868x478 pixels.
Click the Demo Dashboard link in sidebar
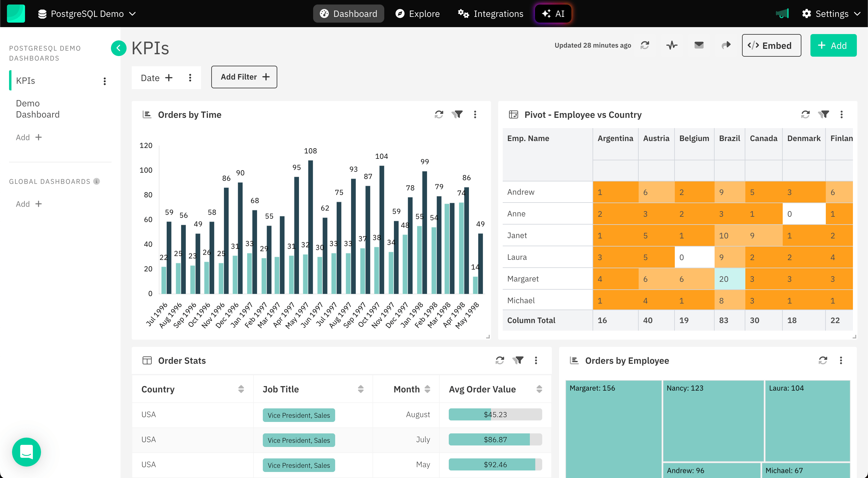click(38, 109)
